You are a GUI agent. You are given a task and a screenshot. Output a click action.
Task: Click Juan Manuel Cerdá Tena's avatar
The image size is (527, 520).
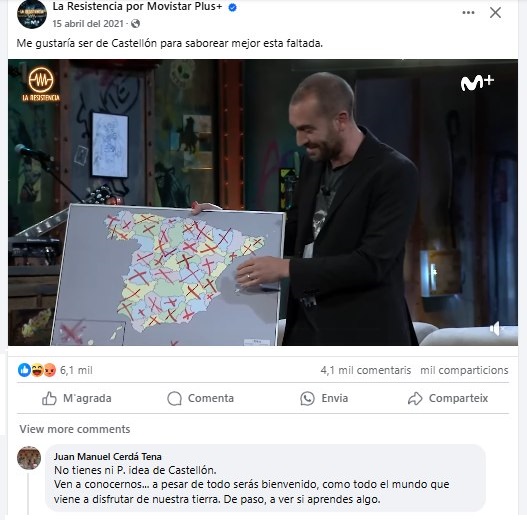coord(29,458)
